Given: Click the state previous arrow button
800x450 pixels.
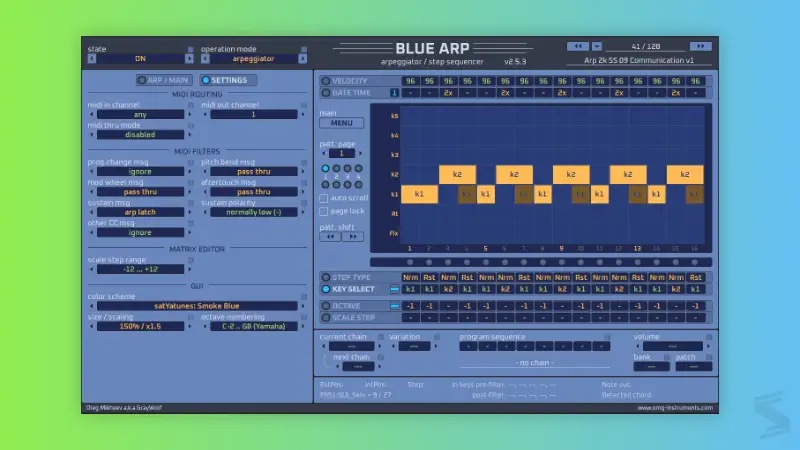Looking at the screenshot, I should point(92,59).
